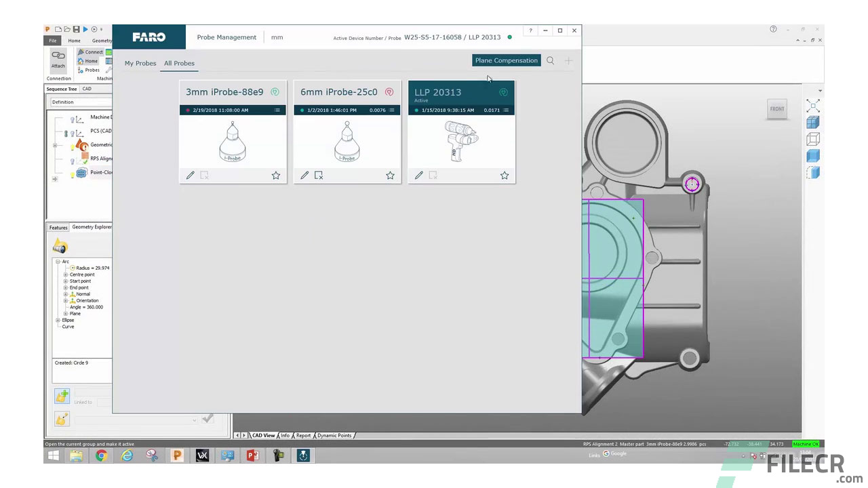
Task: Expand the Orientation node
Action: pyautogui.click(x=66, y=300)
